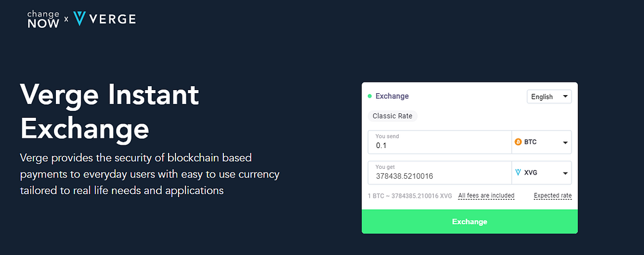The width and height of the screenshot is (644, 255).
Task: Click the Verge Instant Exchange heading
Action: point(109,111)
